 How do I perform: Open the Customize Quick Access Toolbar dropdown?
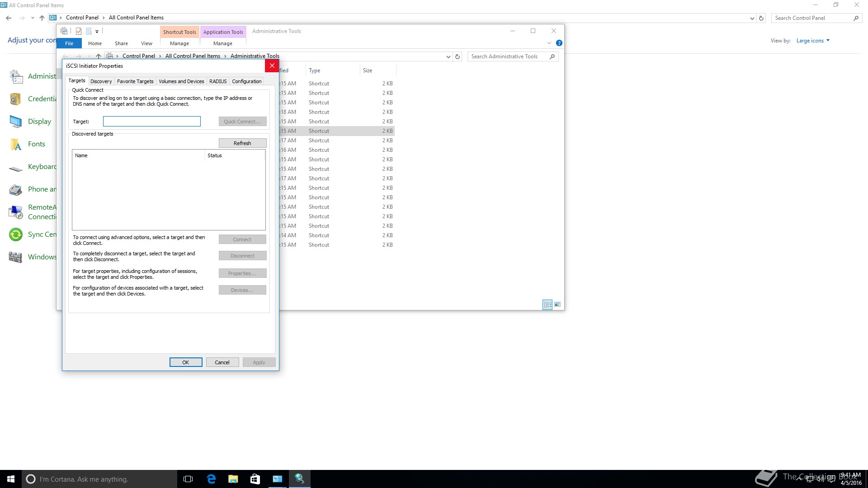click(x=97, y=32)
